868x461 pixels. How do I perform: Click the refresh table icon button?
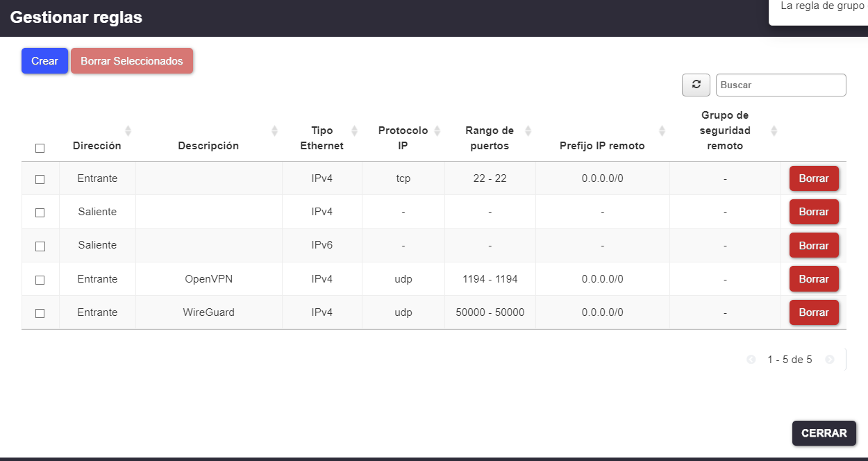point(696,85)
